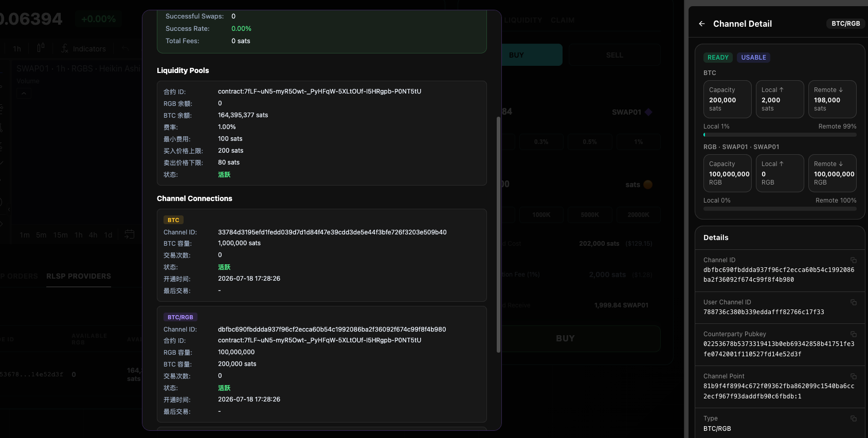Copy the Channel Point value
This screenshot has height=438, width=868.
854,376
